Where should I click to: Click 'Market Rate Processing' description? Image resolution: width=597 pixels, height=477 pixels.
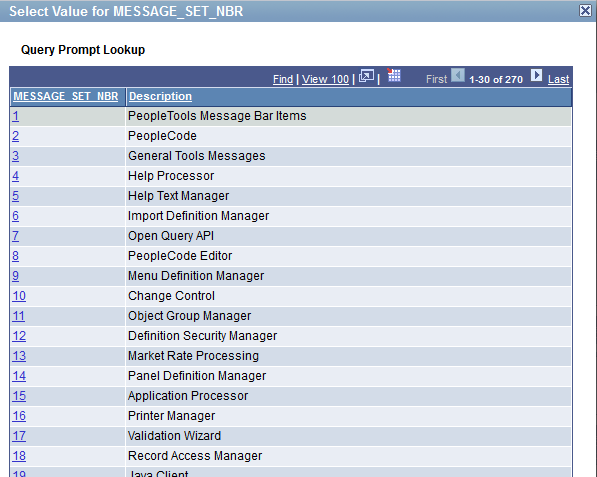(193, 356)
